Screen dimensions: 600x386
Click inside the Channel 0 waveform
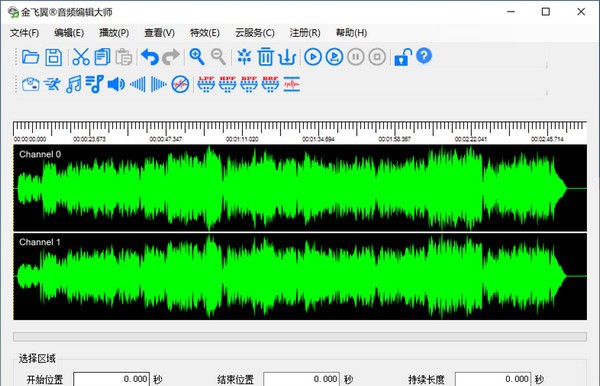coord(300,188)
